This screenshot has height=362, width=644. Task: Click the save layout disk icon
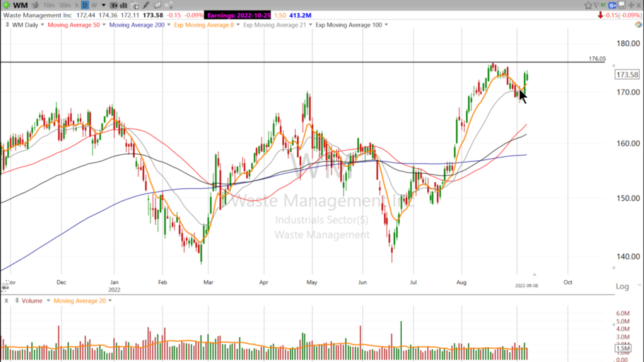coord(622,5)
